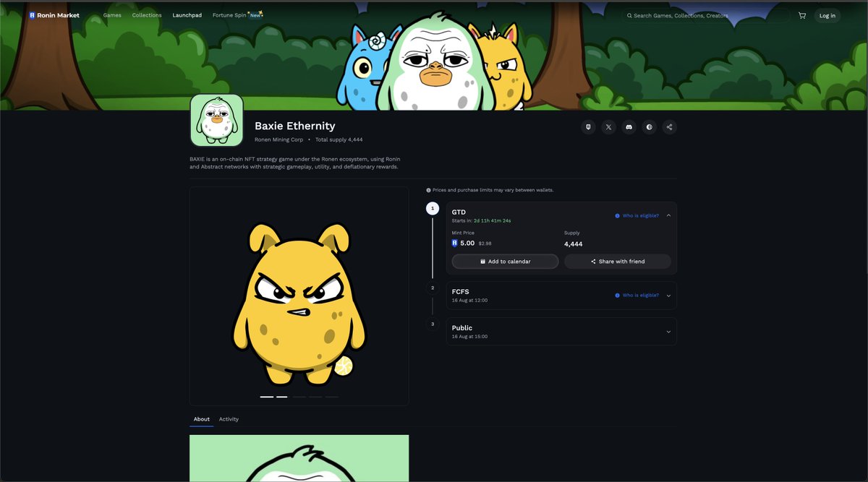The image size is (868, 482).
Task: Open the Games nav item
Action: [112, 15]
